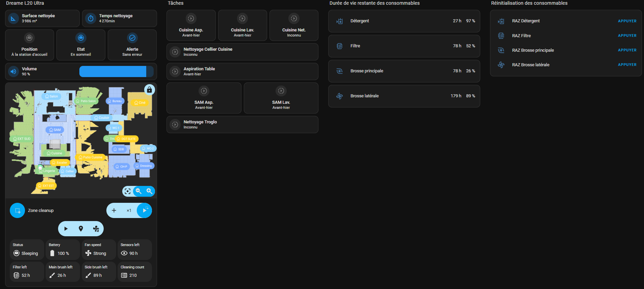Add a new cleanup zone with plus
The image size is (644, 289).
tap(114, 210)
